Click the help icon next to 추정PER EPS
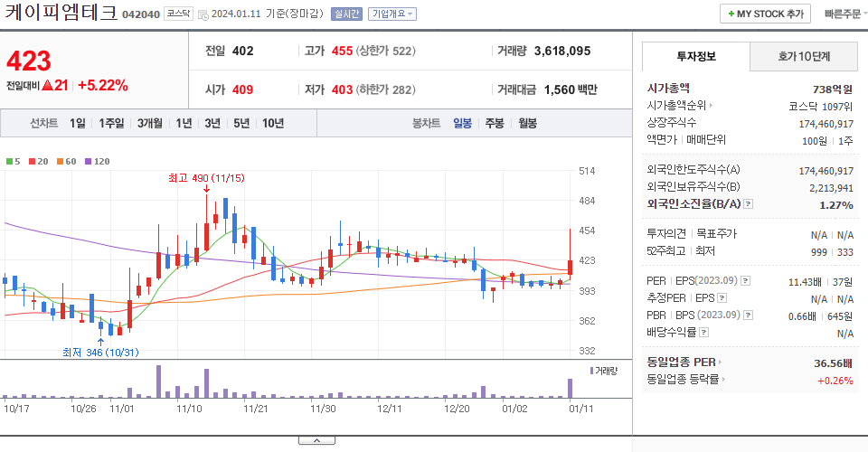Viewport: 868px width, 452px height. tap(722, 298)
